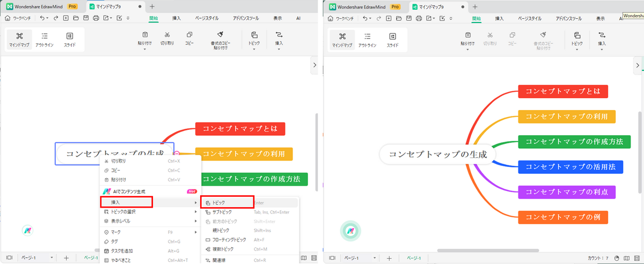Click the New file icon in left window toolbar
This screenshot has width=644, height=264.
coord(65,18)
